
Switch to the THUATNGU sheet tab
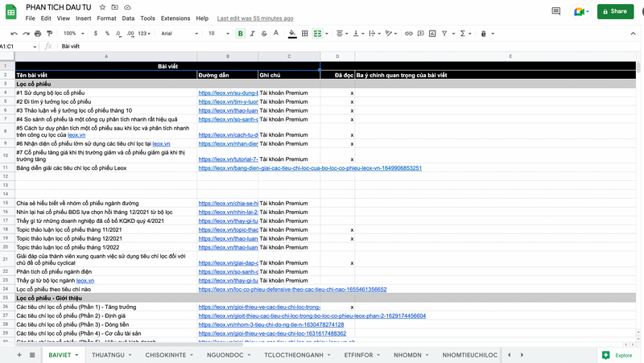pyautogui.click(x=108, y=355)
